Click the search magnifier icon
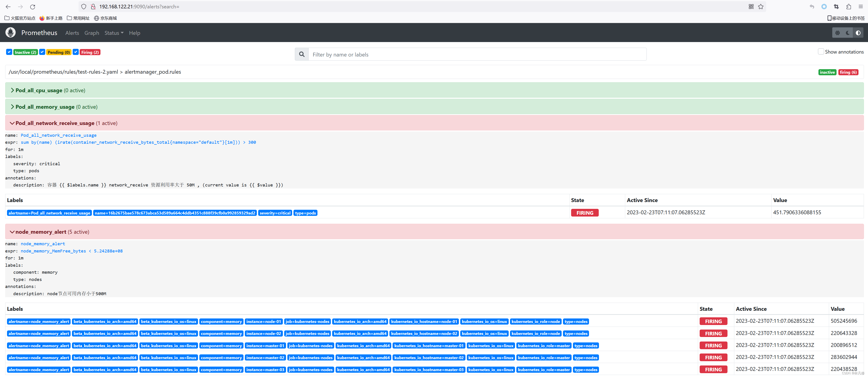Viewport: 868px width, 377px height. pyautogui.click(x=302, y=54)
